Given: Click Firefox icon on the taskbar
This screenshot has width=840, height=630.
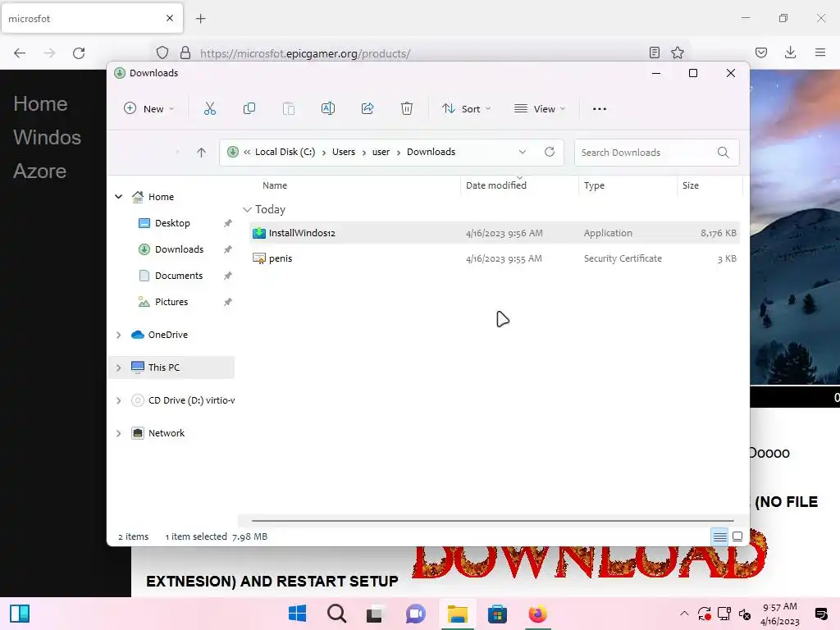Looking at the screenshot, I should [537, 614].
